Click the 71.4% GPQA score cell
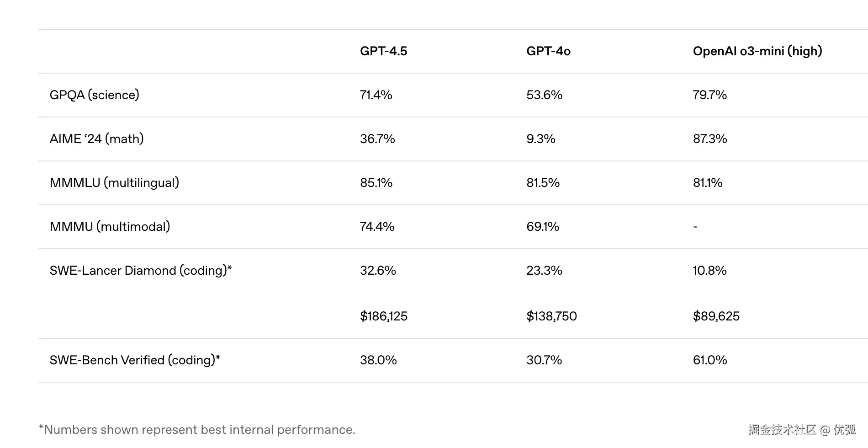 point(376,95)
